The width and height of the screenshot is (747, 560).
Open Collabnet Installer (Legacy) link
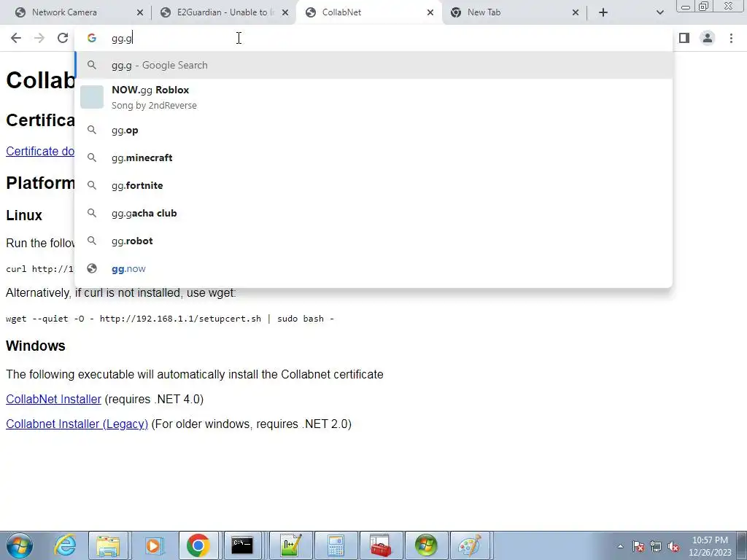(77, 424)
